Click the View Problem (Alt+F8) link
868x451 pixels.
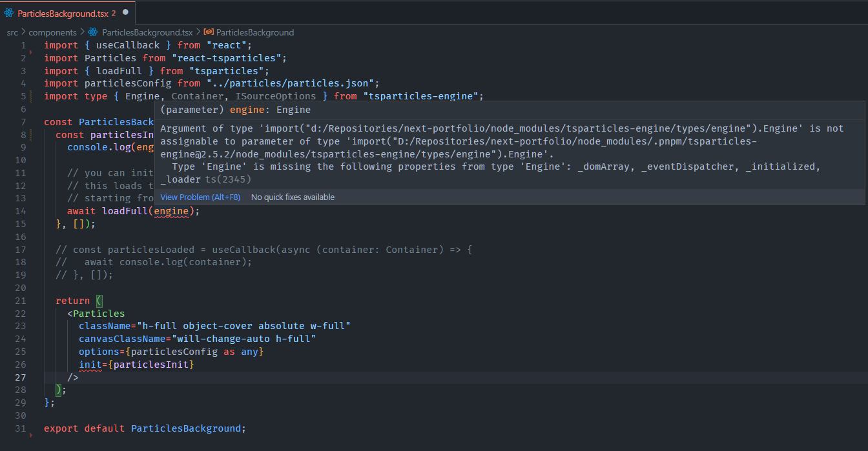(x=200, y=197)
